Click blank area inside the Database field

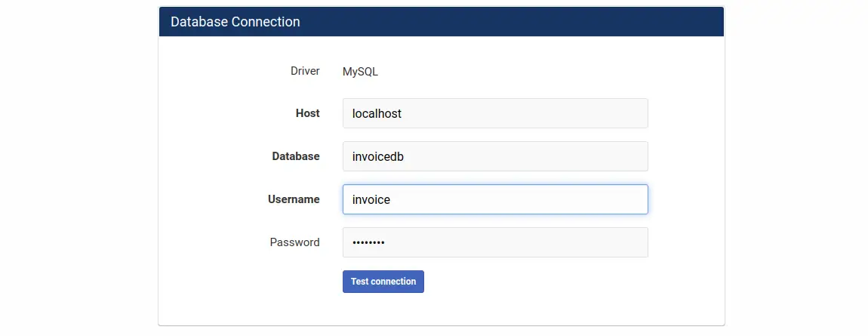pos(543,156)
